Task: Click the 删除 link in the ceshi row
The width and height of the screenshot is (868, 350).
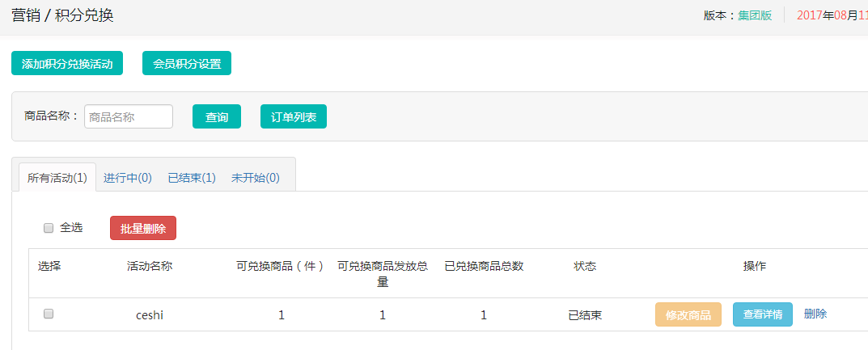Action: (815, 314)
